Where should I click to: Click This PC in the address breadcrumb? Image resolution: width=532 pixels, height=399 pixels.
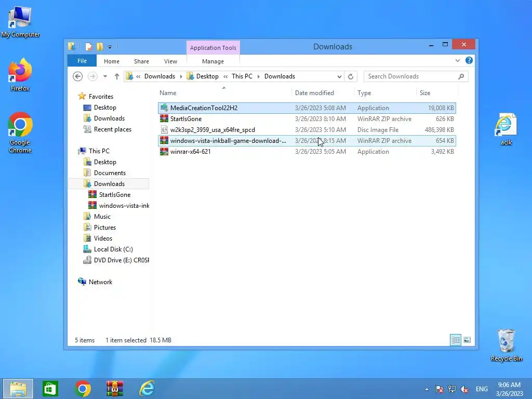(242, 76)
